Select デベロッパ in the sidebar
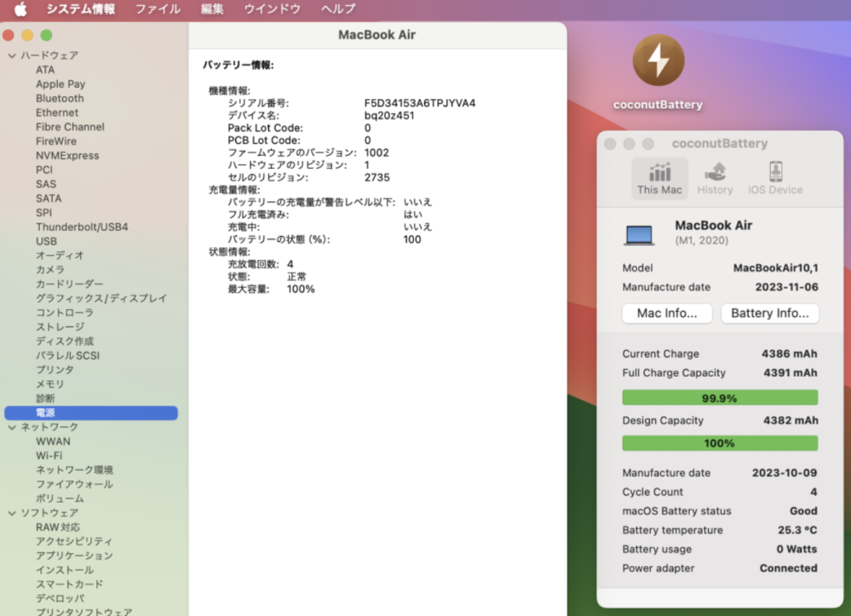 coord(60,598)
